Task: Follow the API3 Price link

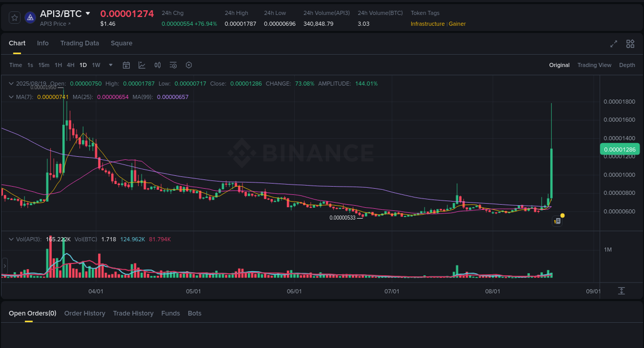Action: [x=55, y=24]
